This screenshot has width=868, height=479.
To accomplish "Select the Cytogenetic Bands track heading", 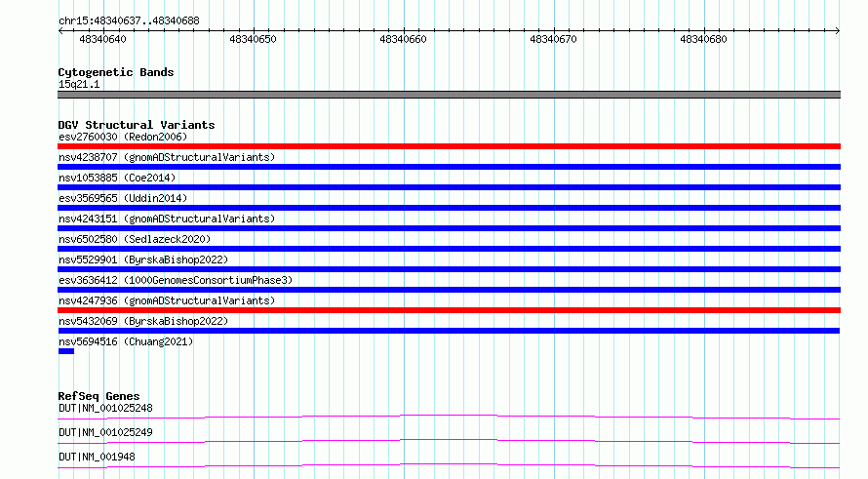I will [x=116, y=72].
